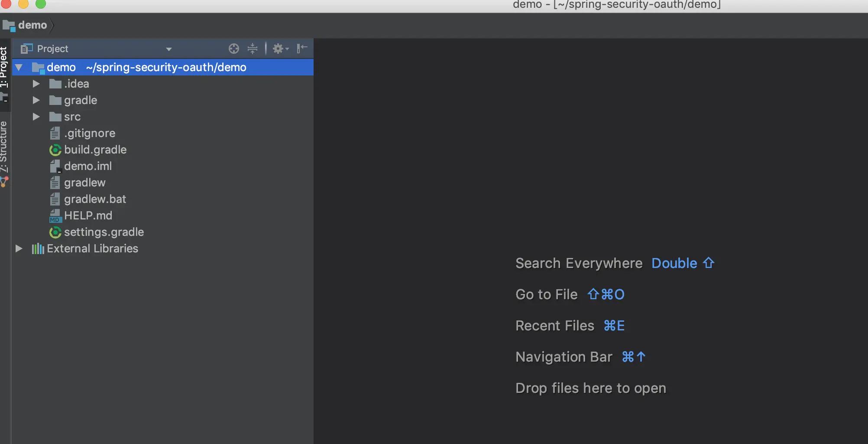Click the demo.iml module file icon
Image resolution: width=868 pixels, height=444 pixels.
pos(55,166)
